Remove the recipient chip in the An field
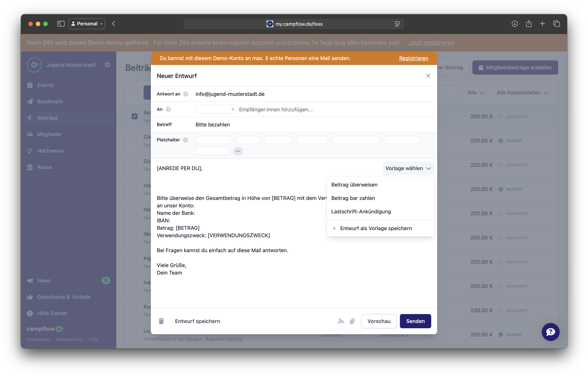The width and height of the screenshot is (588, 376). [x=233, y=109]
